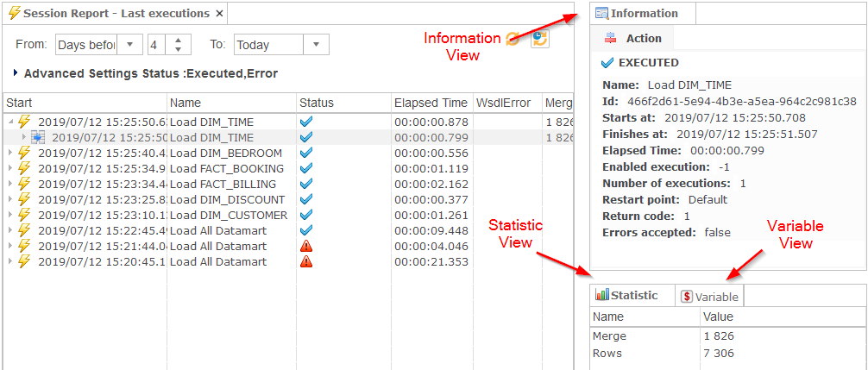Collapse the top Load DIM_TIME session row

click(x=9, y=122)
